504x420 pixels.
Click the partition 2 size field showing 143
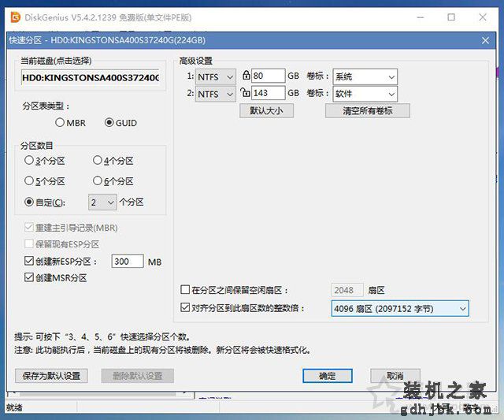tap(268, 93)
